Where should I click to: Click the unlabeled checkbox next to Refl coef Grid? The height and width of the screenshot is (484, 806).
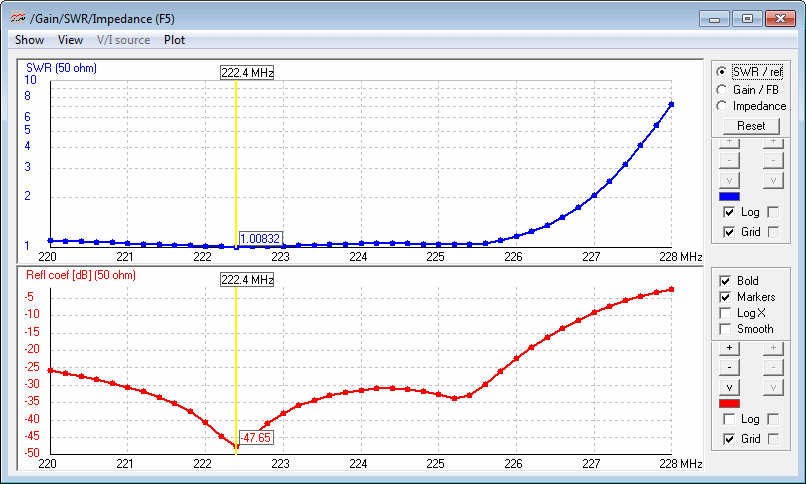pyautogui.click(x=773, y=439)
